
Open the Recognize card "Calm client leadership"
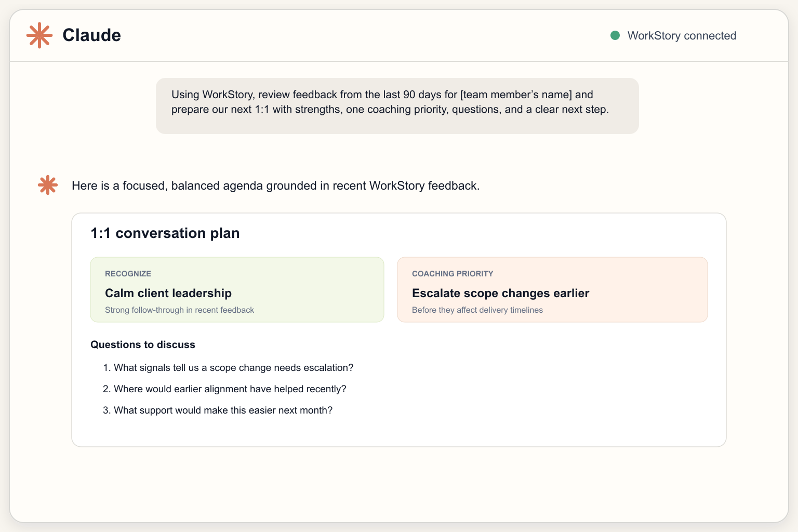coord(237,290)
